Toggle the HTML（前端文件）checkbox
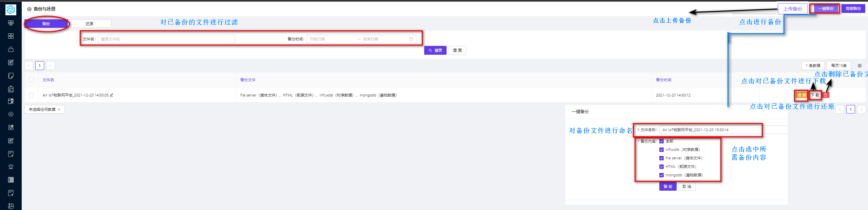 pyautogui.click(x=661, y=167)
